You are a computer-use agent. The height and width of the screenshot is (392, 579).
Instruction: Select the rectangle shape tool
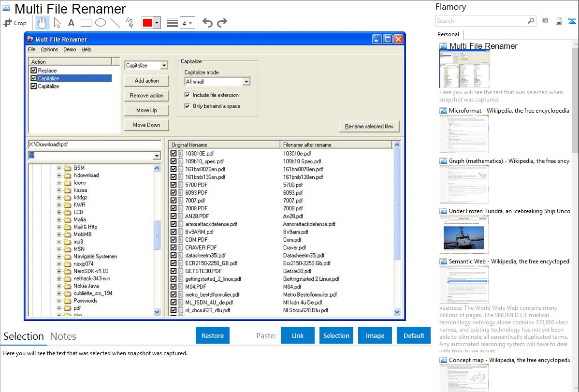(x=86, y=23)
